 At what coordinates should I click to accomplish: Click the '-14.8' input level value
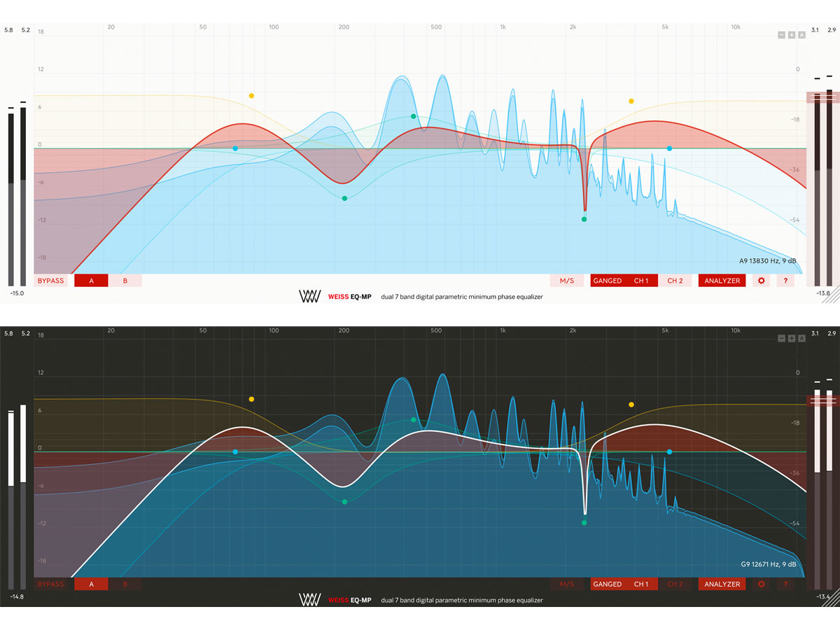coord(16,597)
